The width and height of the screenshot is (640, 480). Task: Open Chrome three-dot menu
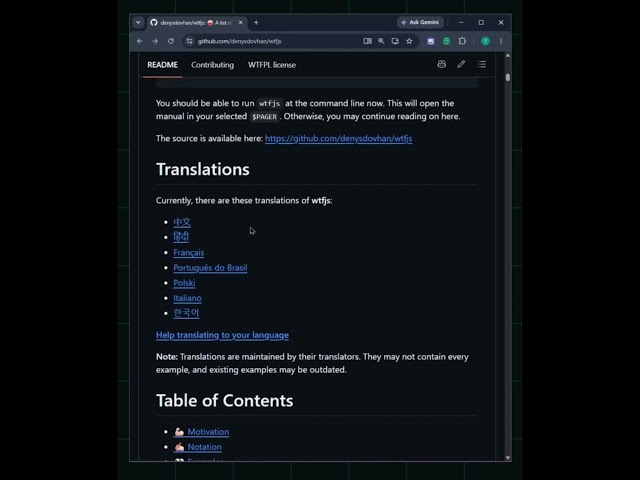[501, 41]
